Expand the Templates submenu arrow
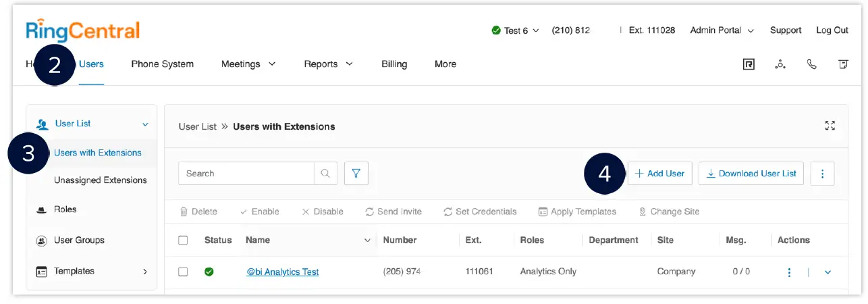The height and width of the screenshot is (304, 868). 145,272
